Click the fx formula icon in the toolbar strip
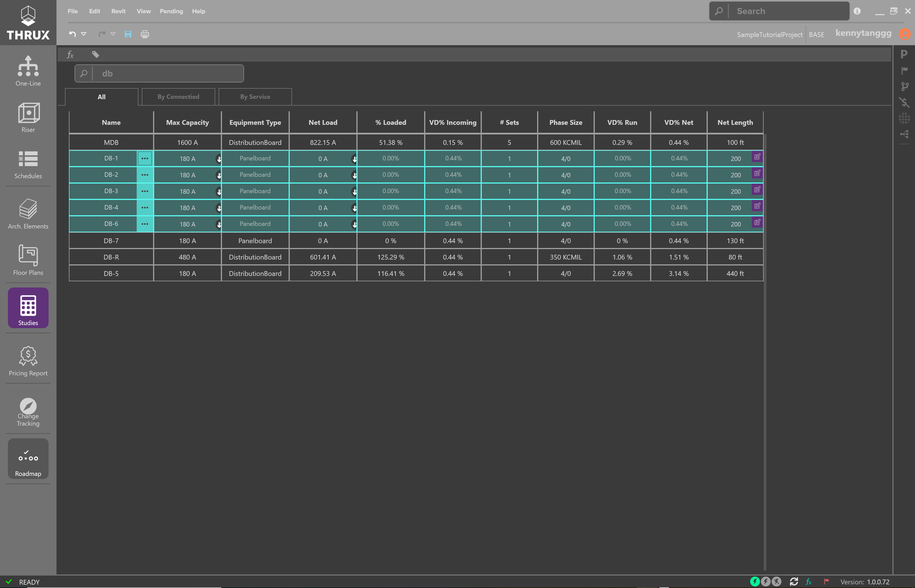 (x=70, y=55)
